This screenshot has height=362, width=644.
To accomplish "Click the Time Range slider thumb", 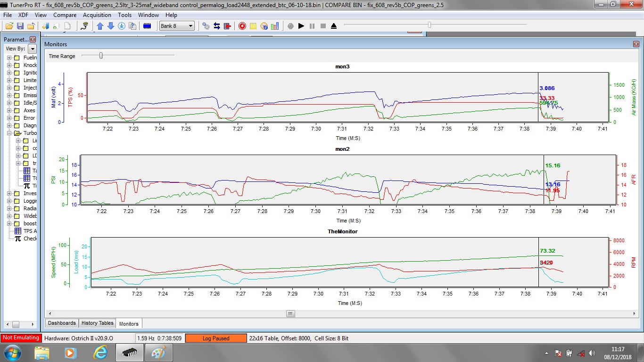I will [x=101, y=56].
